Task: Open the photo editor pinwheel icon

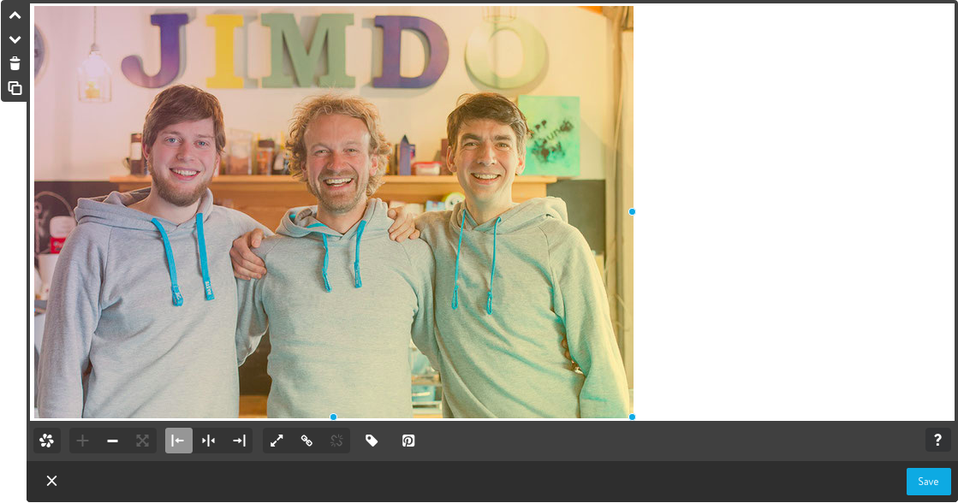Action: [46, 441]
